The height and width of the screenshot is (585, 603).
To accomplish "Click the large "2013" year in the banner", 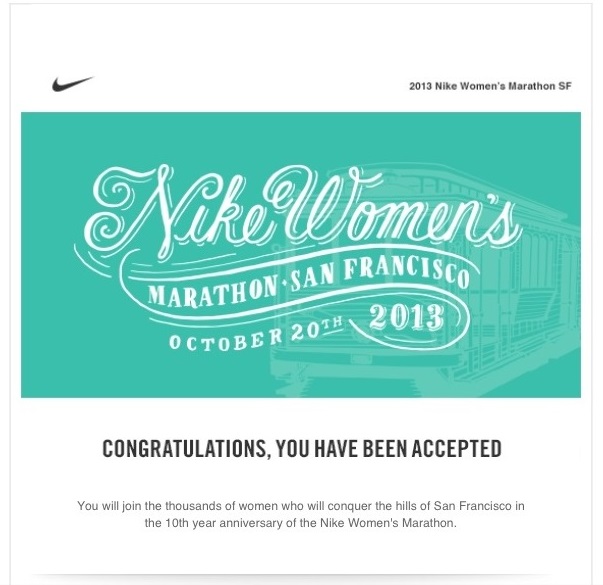I will click(x=405, y=318).
